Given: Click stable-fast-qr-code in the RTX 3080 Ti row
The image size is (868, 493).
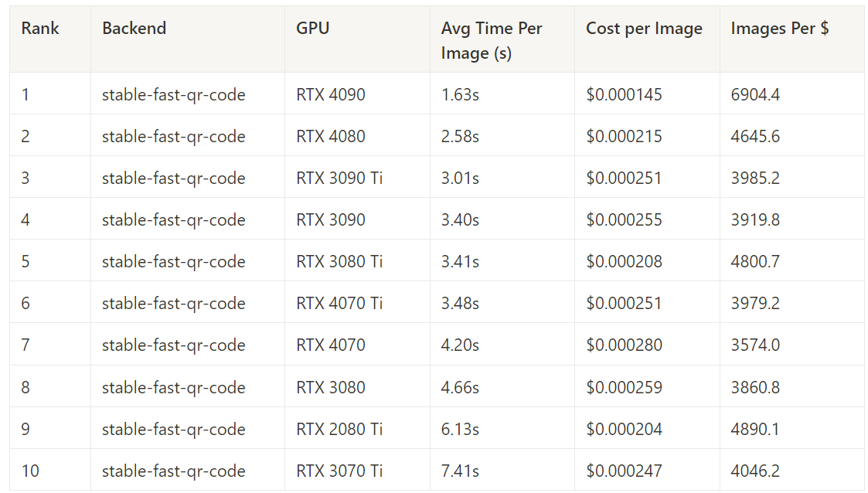Looking at the screenshot, I should [x=174, y=262].
